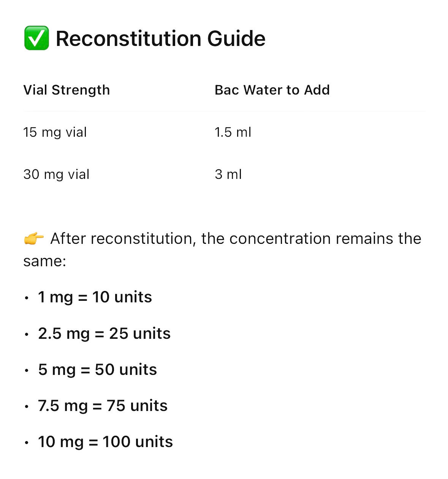Click the word 'same:' on second line
This screenshot has height=479, width=448.
(44, 261)
